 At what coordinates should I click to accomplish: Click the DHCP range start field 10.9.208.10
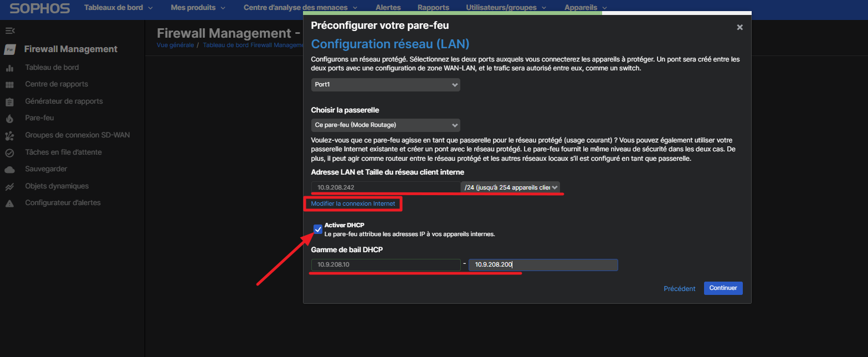(x=386, y=265)
